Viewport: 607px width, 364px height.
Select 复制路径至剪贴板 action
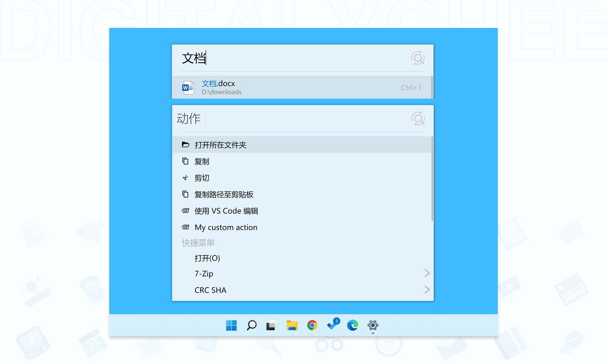tap(224, 194)
